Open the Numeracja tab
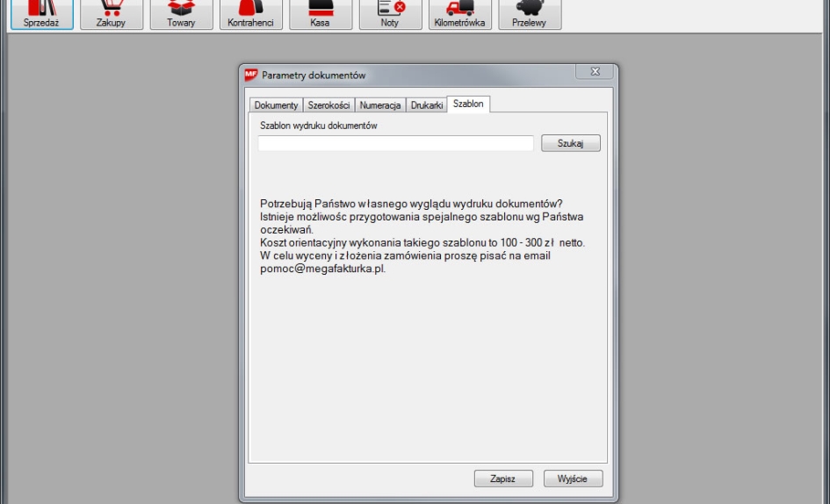Viewport: 830px width, 504px height. coord(379,105)
